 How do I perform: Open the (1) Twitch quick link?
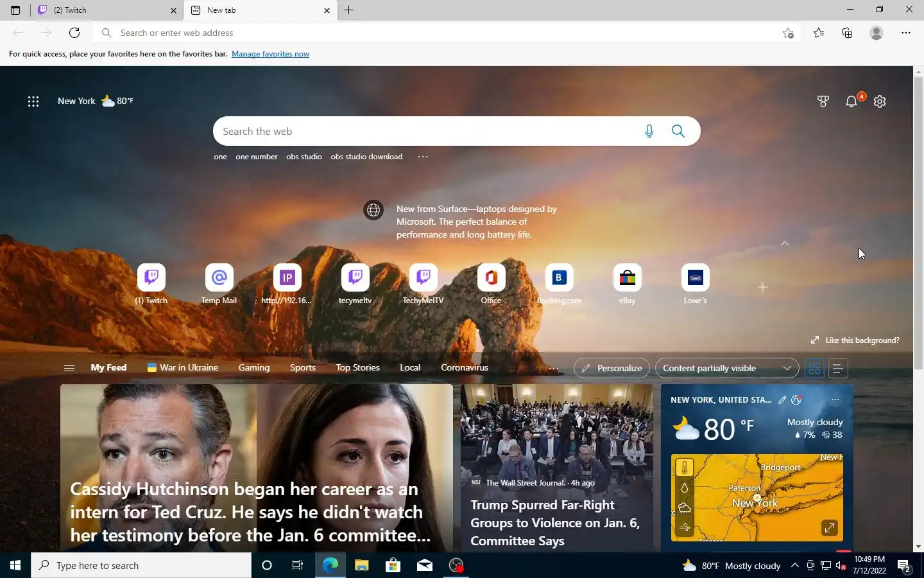tap(151, 284)
